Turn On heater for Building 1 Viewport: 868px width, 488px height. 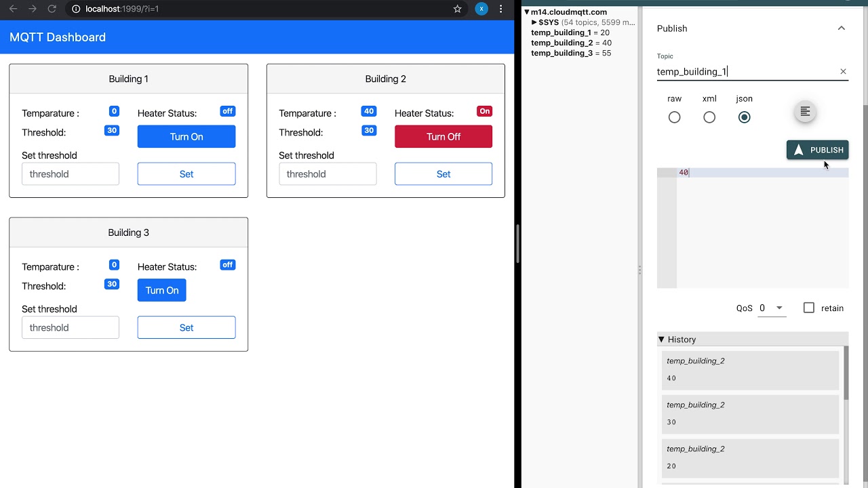(186, 136)
